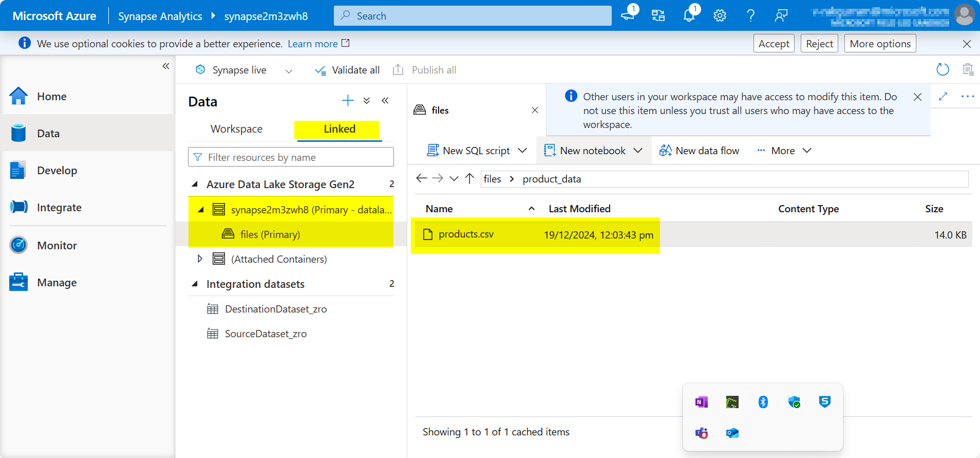
Task: Click Publish all
Action: [424, 70]
